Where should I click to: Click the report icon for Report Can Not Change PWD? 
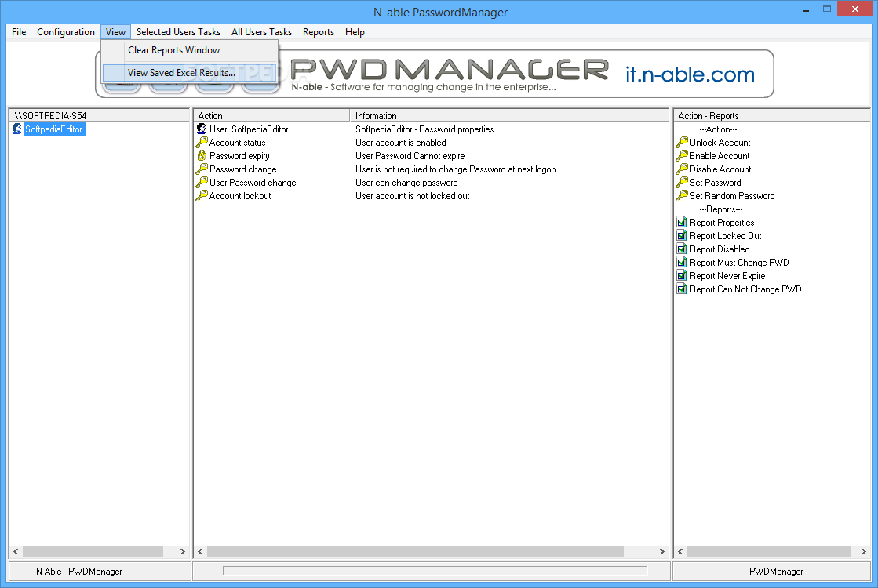click(682, 289)
